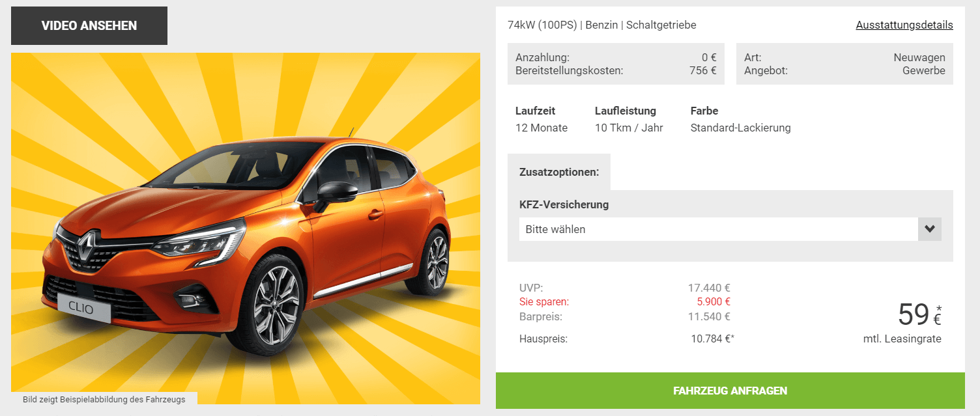Viewport: 980px width, 416px height.
Task: Click the Hauspreis 10.784 € amount
Action: point(713,339)
